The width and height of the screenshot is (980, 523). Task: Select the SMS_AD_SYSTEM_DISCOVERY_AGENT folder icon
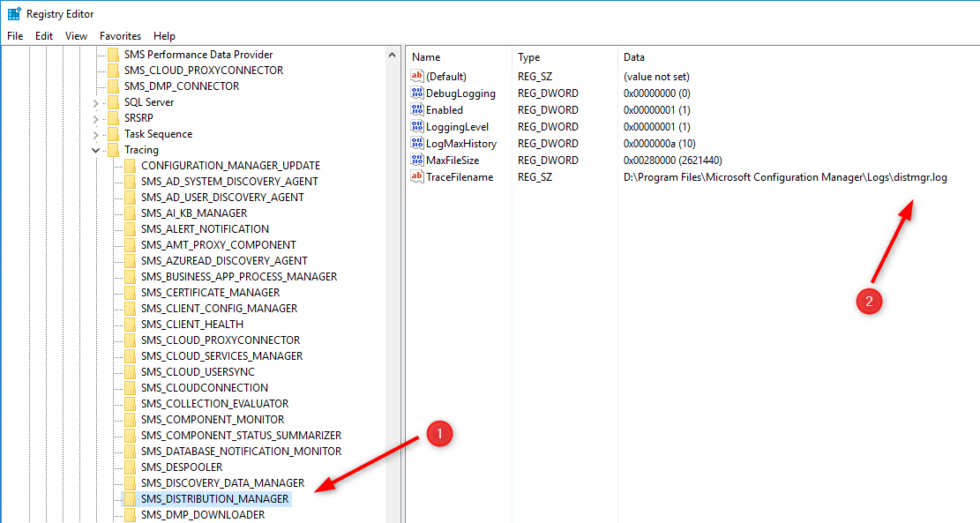(130, 181)
